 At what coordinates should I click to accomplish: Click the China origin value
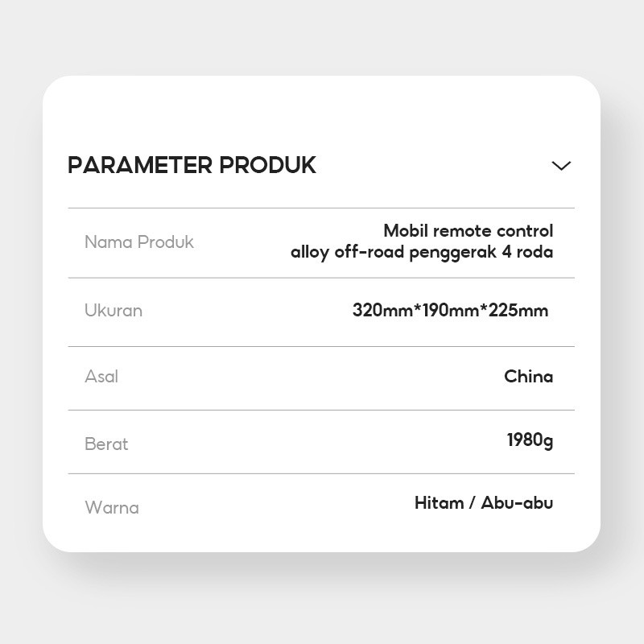(x=528, y=376)
